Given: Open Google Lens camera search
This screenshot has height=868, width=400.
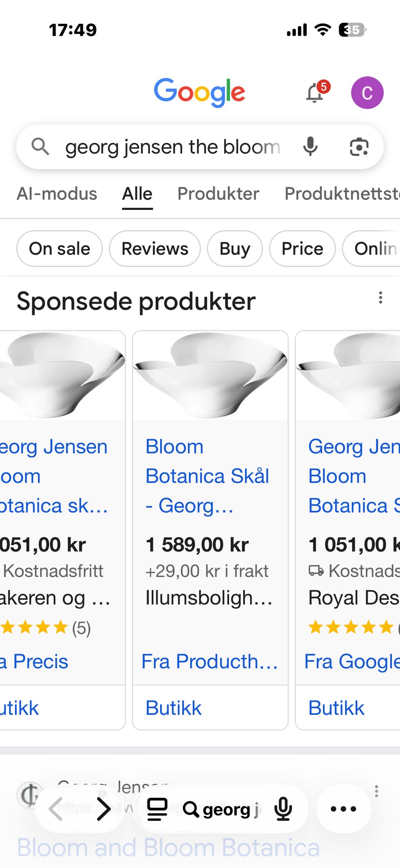Looking at the screenshot, I should tap(359, 147).
